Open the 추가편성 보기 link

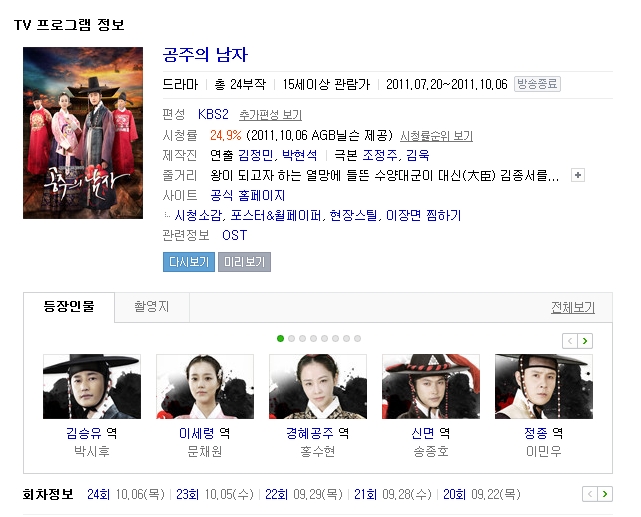(x=271, y=115)
